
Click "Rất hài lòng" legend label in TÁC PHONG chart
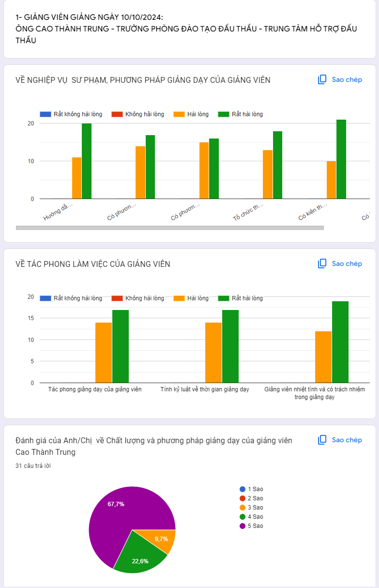247,298
